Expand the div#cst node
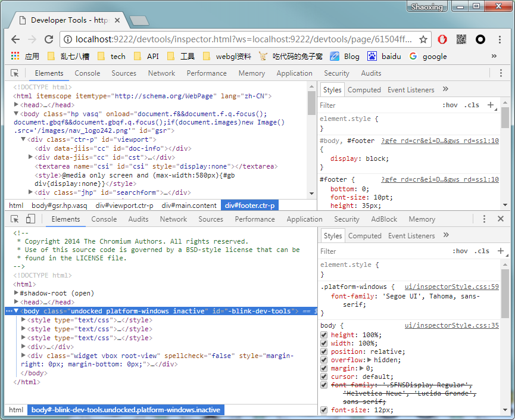 30,157
